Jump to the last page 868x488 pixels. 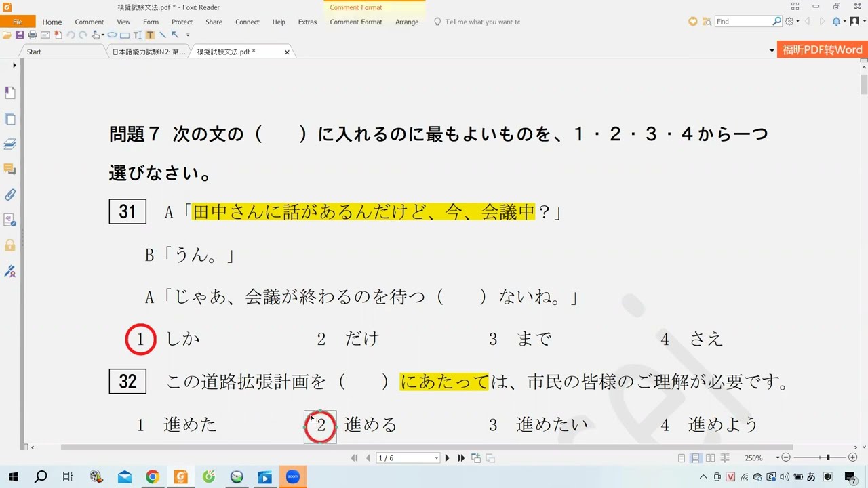(x=461, y=458)
